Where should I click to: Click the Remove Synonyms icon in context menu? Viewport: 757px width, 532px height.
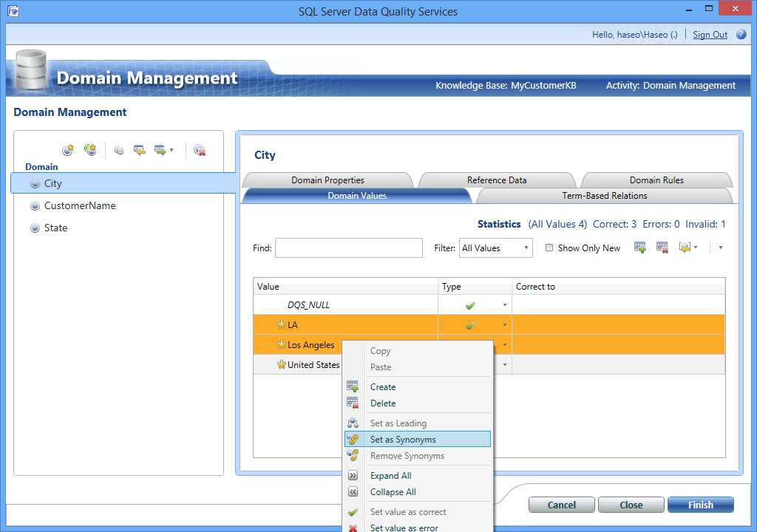click(x=353, y=454)
